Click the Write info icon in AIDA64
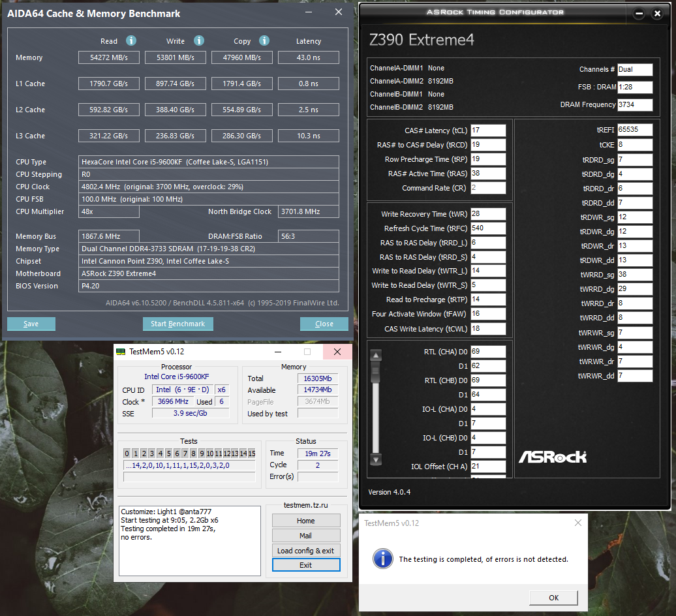676x616 pixels. point(199,40)
